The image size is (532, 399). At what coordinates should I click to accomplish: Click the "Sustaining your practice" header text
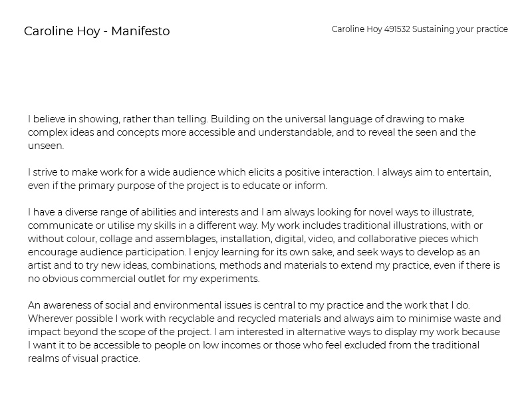point(460,29)
